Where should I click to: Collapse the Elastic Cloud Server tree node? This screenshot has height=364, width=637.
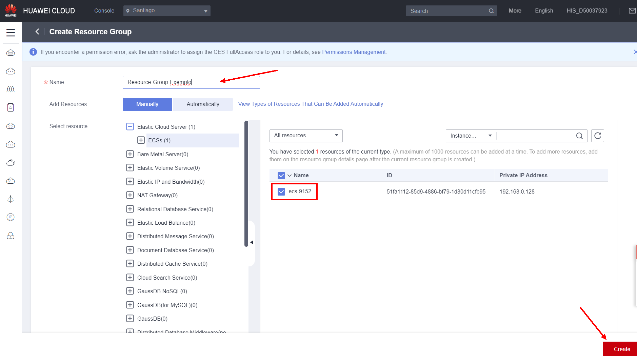(130, 127)
